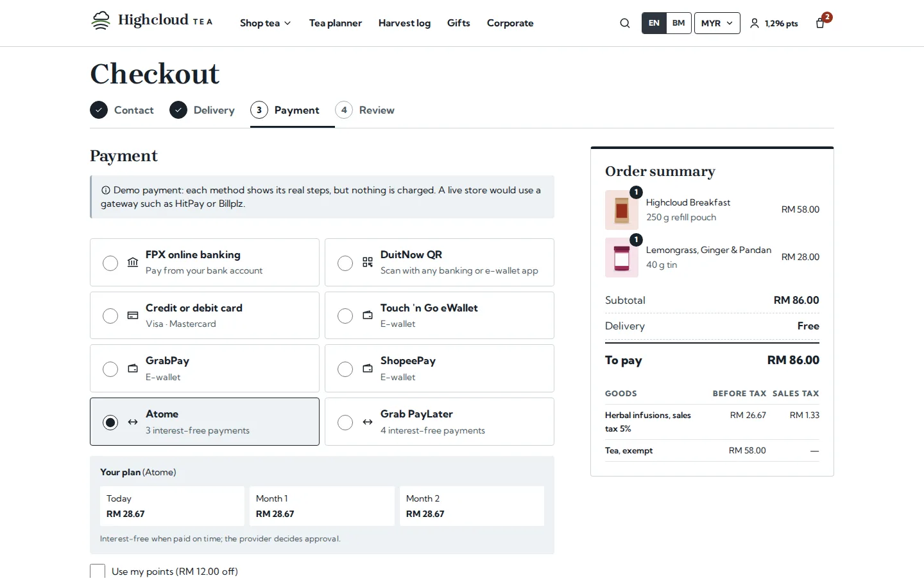Image resolution: width=924 pixels, height=578 pixels.
Task: Click the Highcloud Tea logo icon
Action: (x=101, y=21)
